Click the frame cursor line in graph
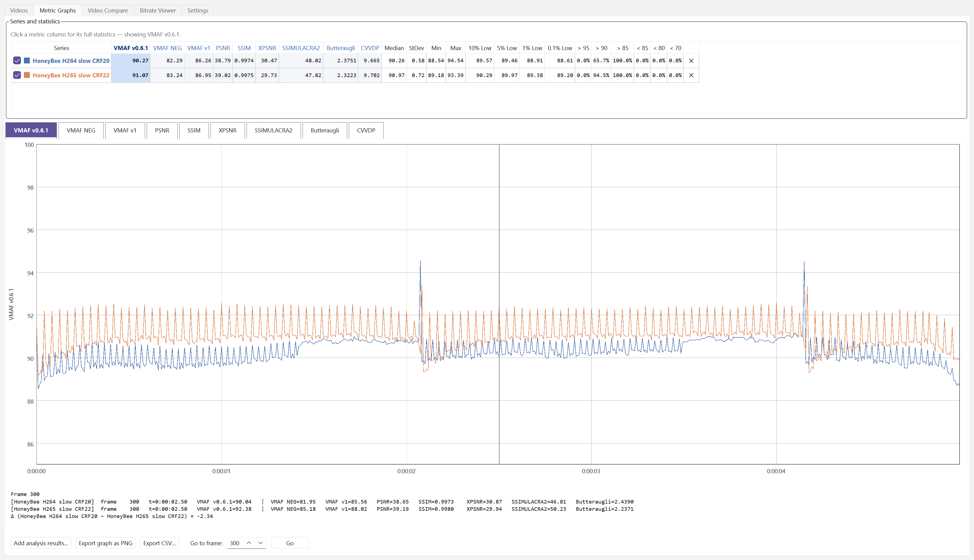The image size is (974, 560). (499, 304)
